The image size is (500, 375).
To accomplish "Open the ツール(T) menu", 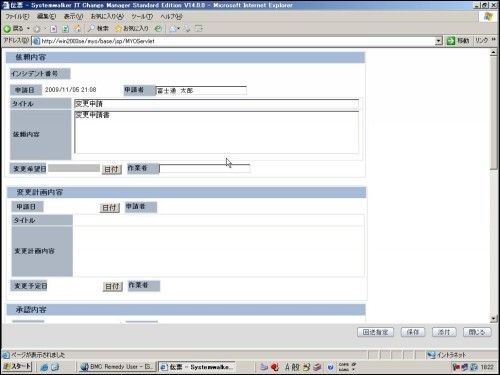I will pyautogui.click(x=142, y=16).
